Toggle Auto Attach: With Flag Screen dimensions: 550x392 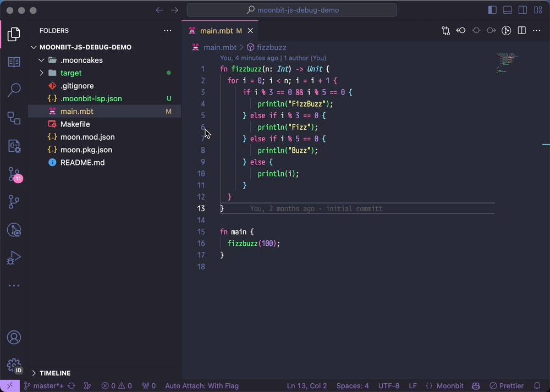pos(202,386)
